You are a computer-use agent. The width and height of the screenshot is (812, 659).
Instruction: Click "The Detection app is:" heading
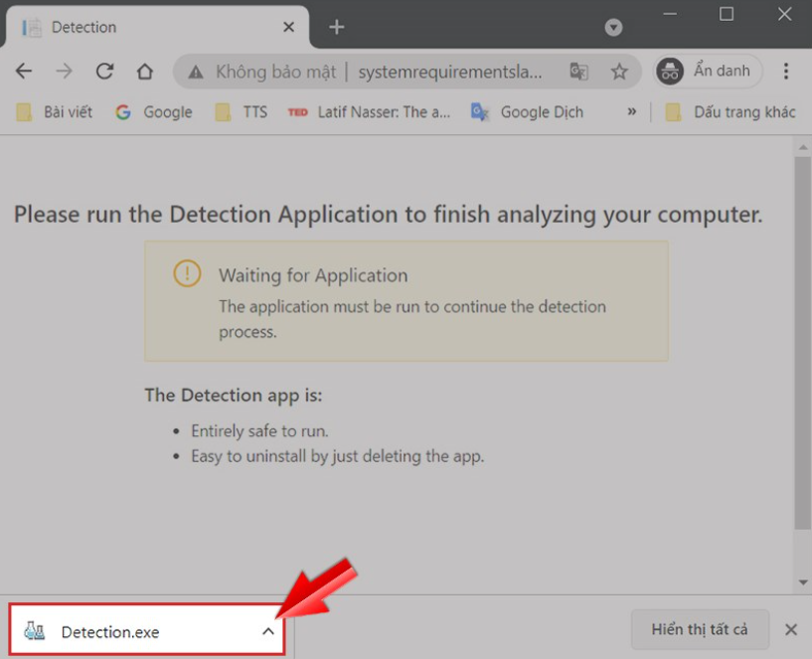[x=233, y=396]
